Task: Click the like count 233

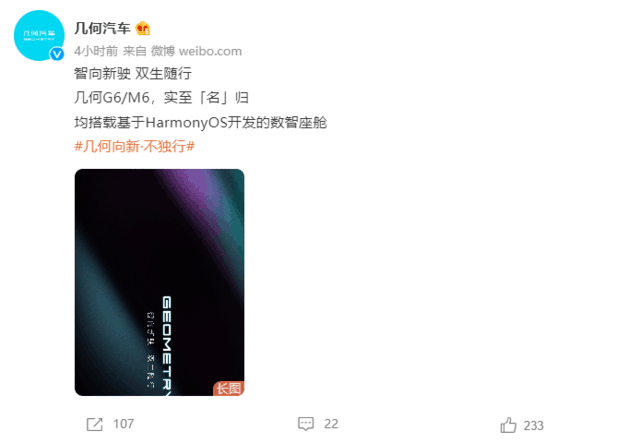Action: (533, 425)
